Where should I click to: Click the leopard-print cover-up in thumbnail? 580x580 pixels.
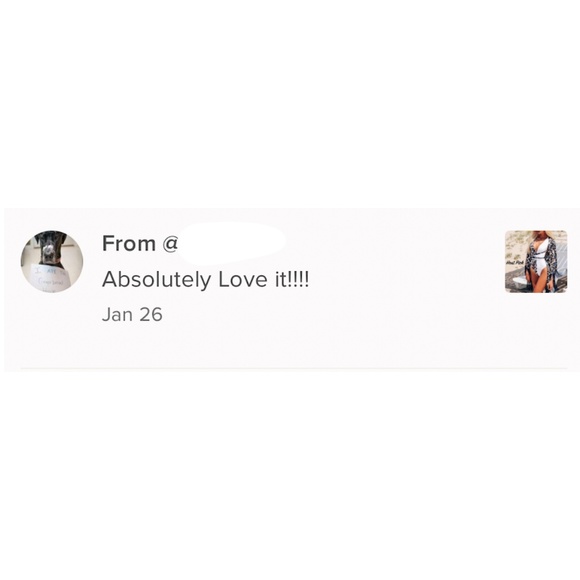tap(552, 259)
